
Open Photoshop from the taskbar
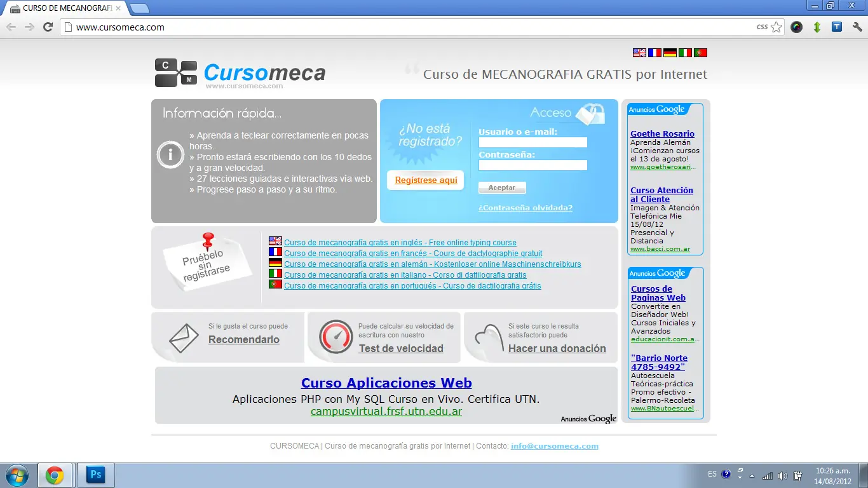(x=96, y=475)
